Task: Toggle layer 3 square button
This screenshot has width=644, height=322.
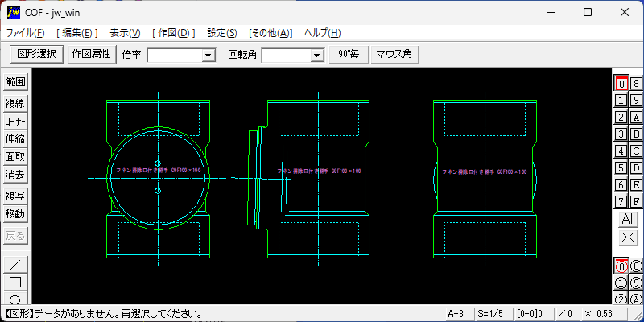Action: click(x=621, y=134)
